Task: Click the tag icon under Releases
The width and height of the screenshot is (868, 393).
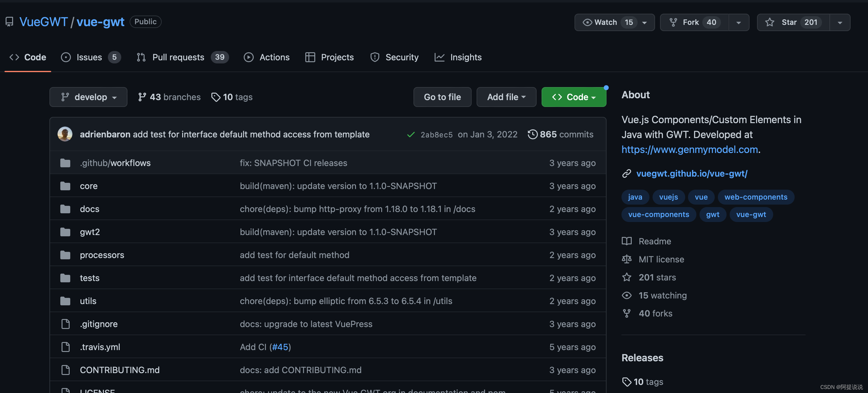Action: pos(627,382)
